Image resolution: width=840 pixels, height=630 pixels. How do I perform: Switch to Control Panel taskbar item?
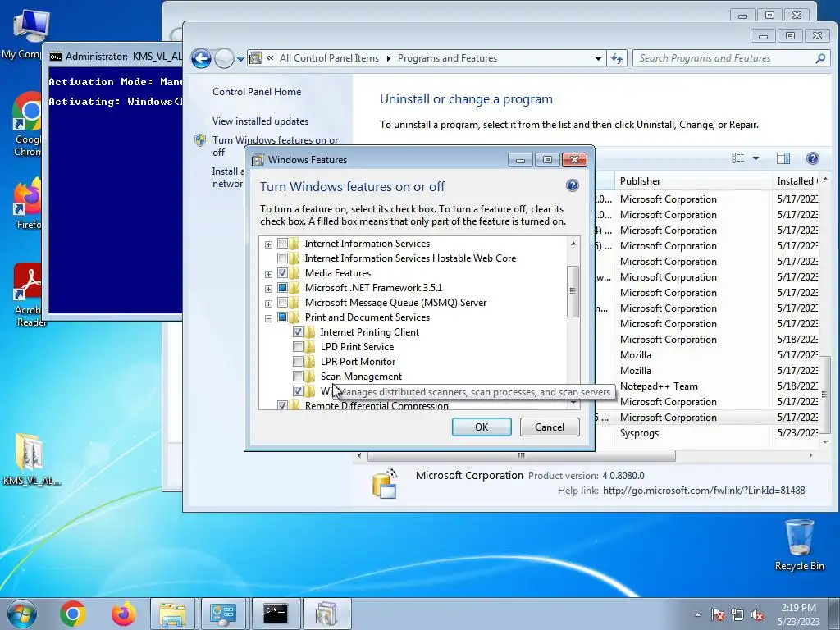[x=223, y=614]
